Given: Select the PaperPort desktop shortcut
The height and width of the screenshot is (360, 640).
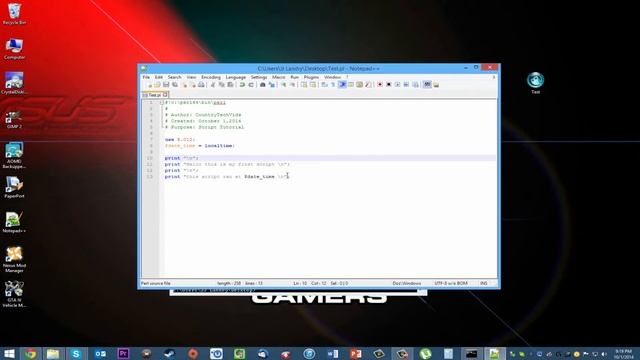Looking at the screenshot, I should pyautogui.click(x=14, y=188).
